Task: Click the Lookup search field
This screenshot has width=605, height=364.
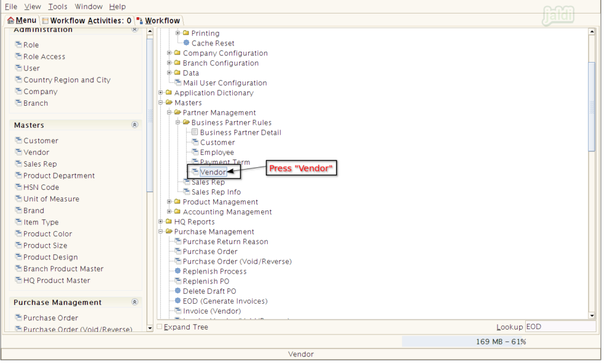Action: [560, 327]
